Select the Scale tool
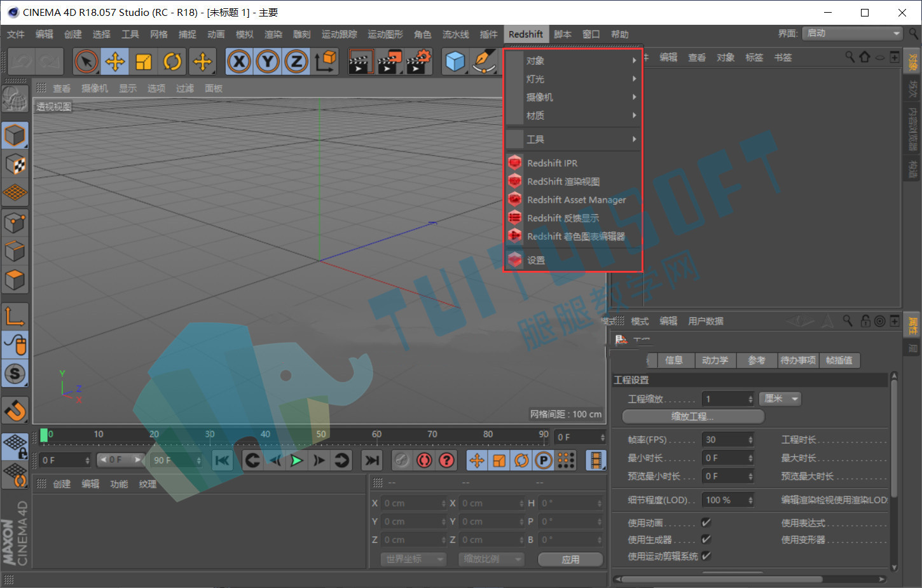Viewport: 922px width, 588px height. 144,62
